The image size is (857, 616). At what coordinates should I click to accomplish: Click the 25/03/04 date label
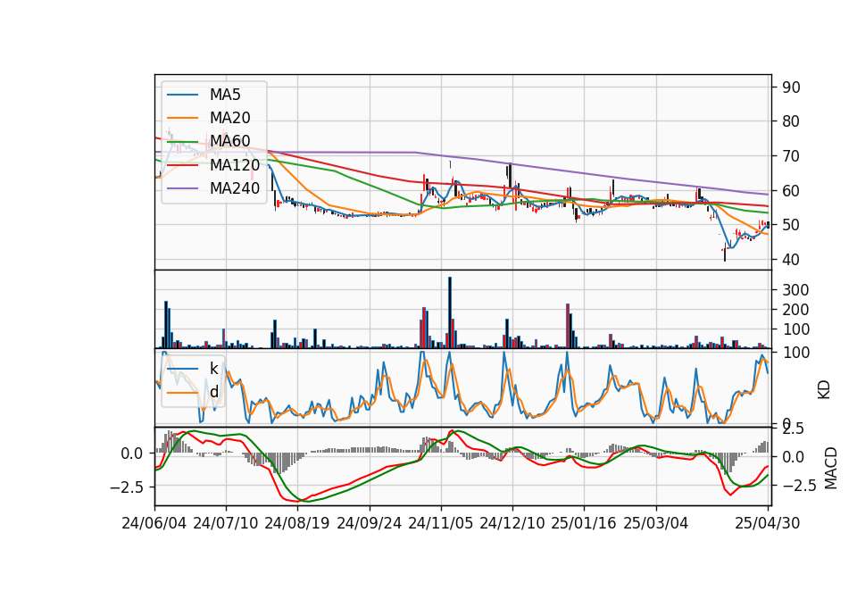[x=655, y=523]
